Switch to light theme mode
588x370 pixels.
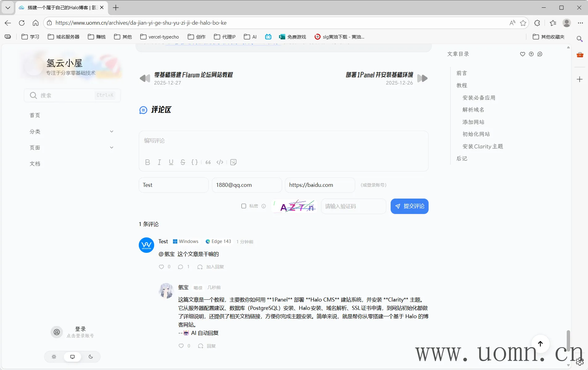[x=54, y=357]
